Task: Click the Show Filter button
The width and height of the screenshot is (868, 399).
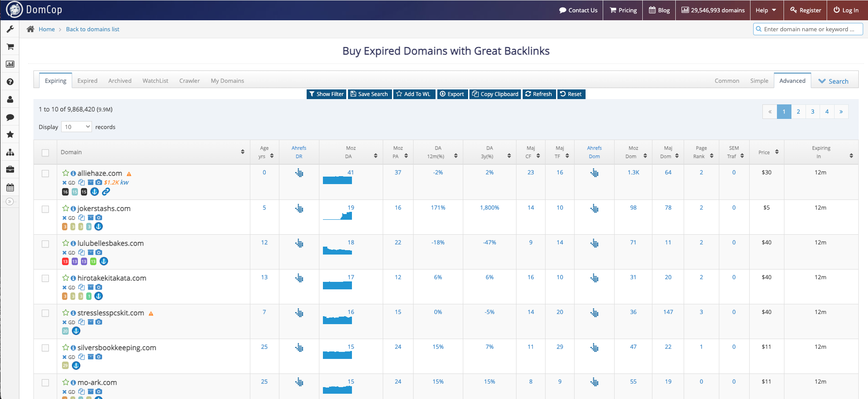Action: click(x=326, y=94)
